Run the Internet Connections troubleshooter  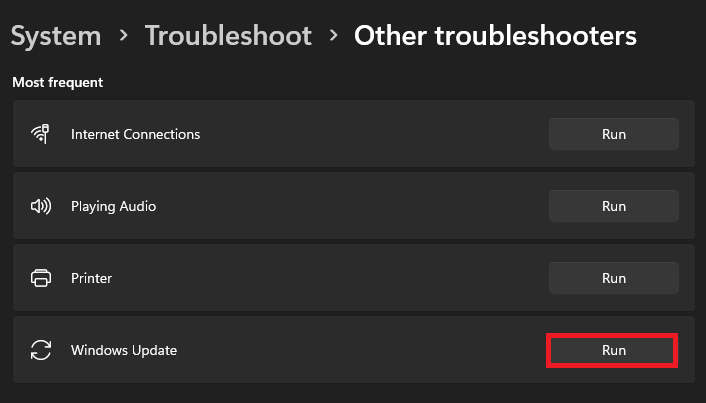(x=613, y=134)
